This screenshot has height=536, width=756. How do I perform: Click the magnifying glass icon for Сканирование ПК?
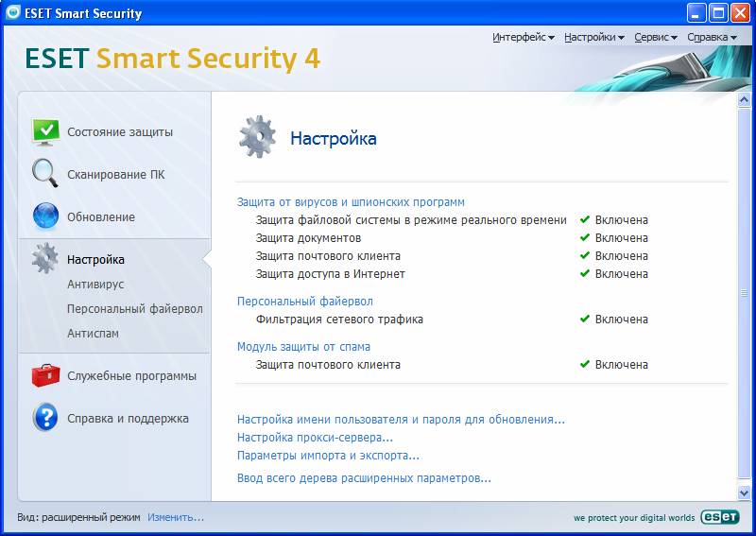tap(44, 173)
